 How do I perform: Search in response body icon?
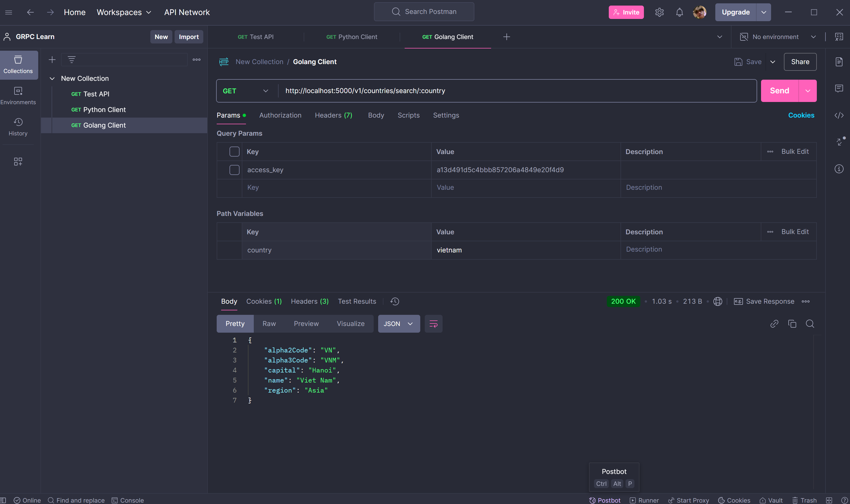pyautogui.click(x=810, y=324)
